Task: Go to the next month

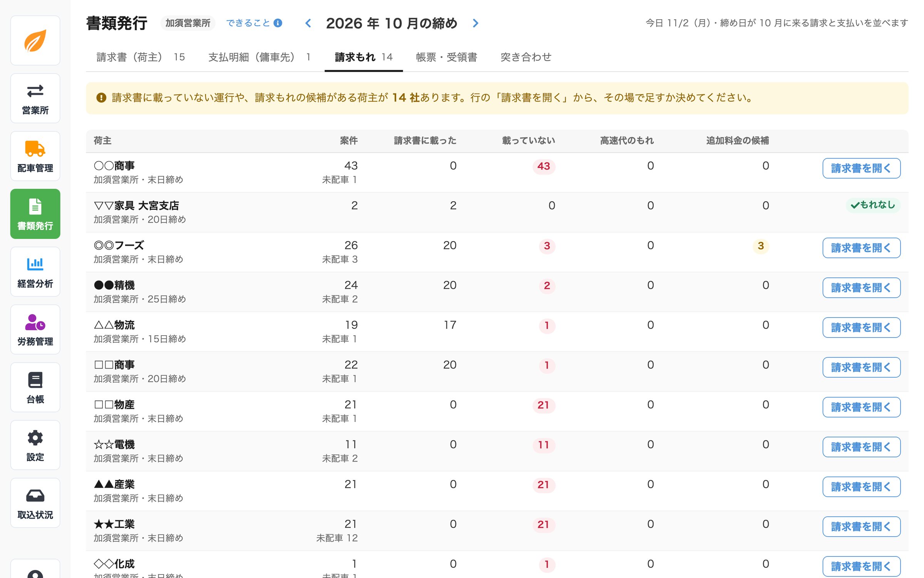Action: (x=475, y=23)
